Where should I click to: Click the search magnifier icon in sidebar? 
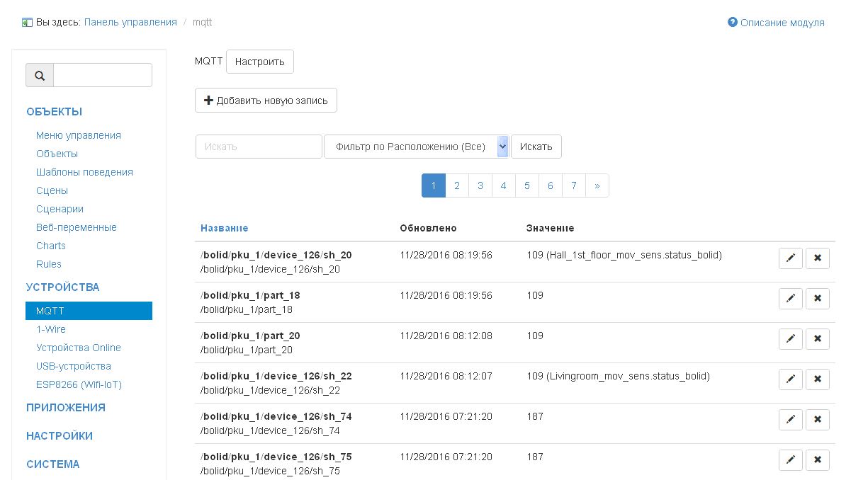click(40, 76)
